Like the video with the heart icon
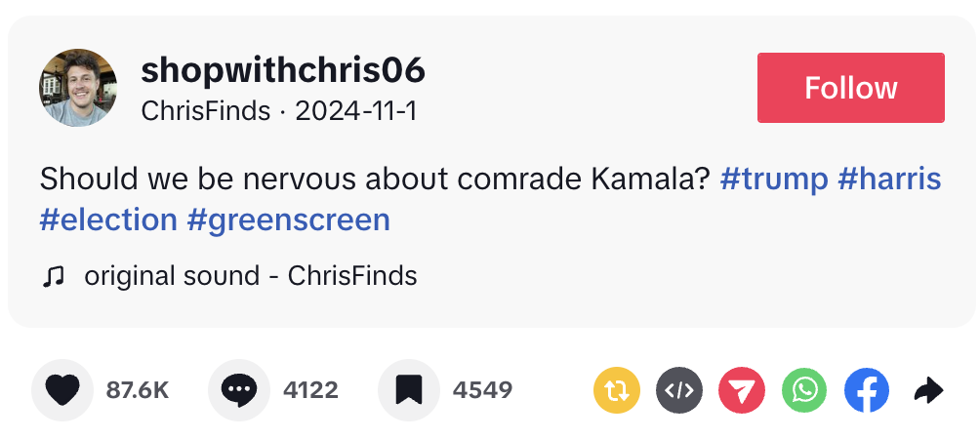The height and width of the screenshot is (439, 980). pyautogui.click(x=63, y=390)
